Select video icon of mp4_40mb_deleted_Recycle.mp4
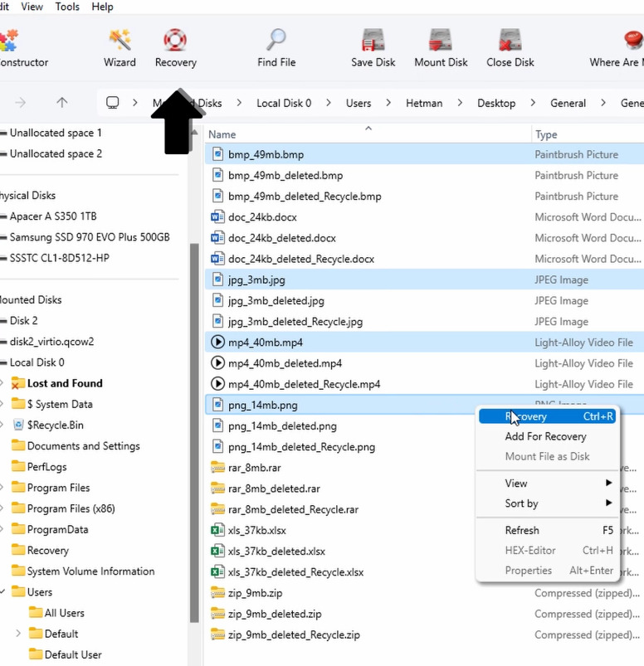 [217, 383]
